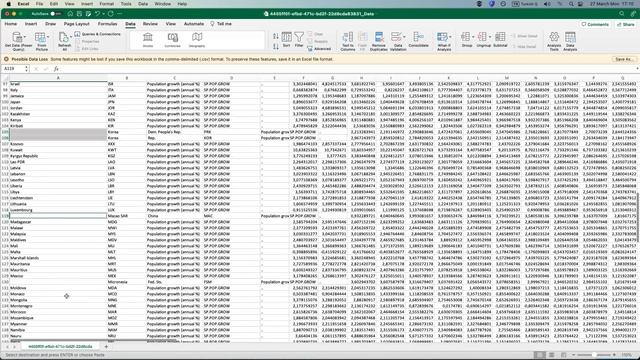640x360 pixels.
Task: Open the What-If Analysis menu
Action: [444, 41]
